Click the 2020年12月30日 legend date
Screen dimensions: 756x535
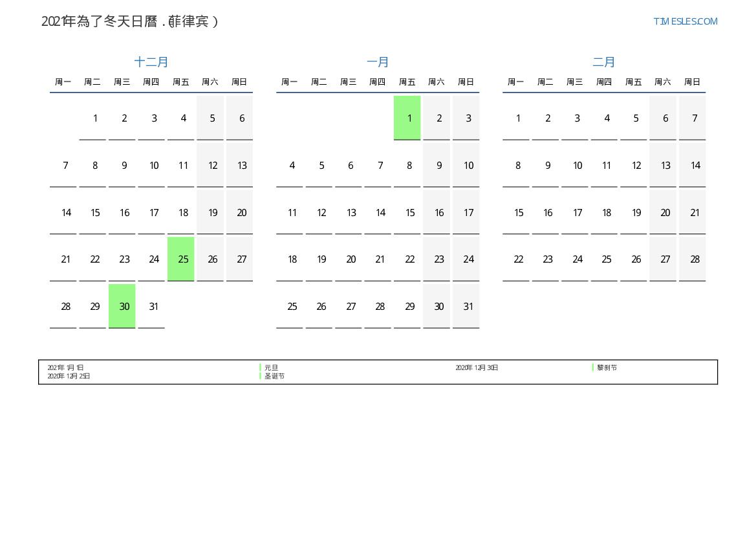coord(477,367)
